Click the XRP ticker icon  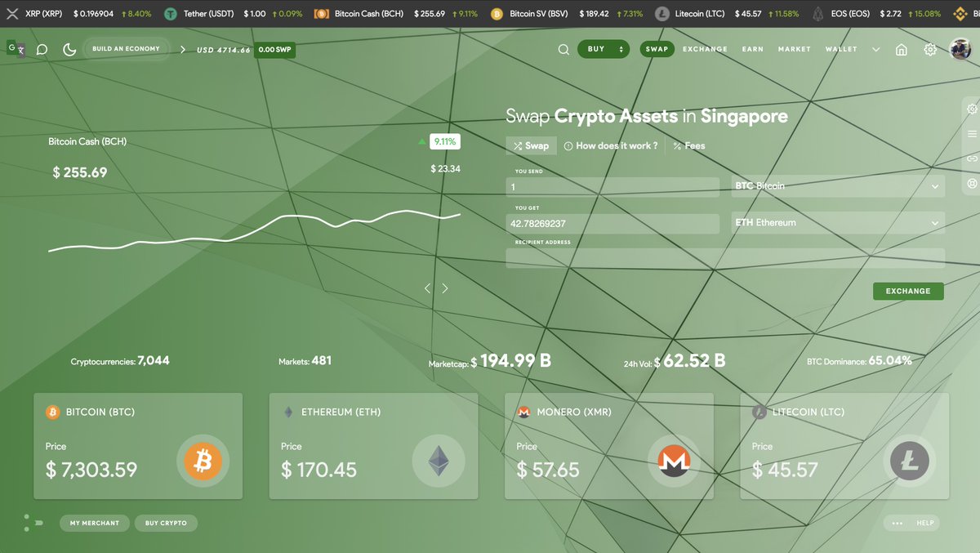tap(13, 14)
